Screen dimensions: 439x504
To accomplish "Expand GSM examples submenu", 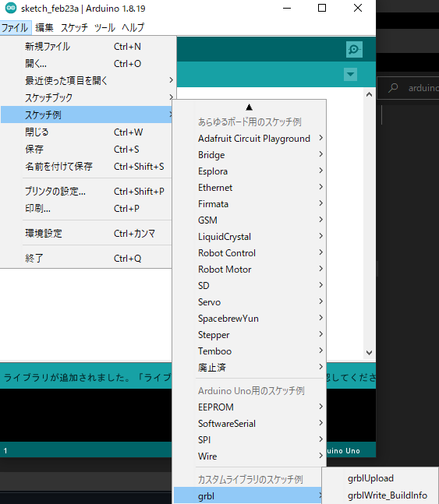I will point(250,220).
